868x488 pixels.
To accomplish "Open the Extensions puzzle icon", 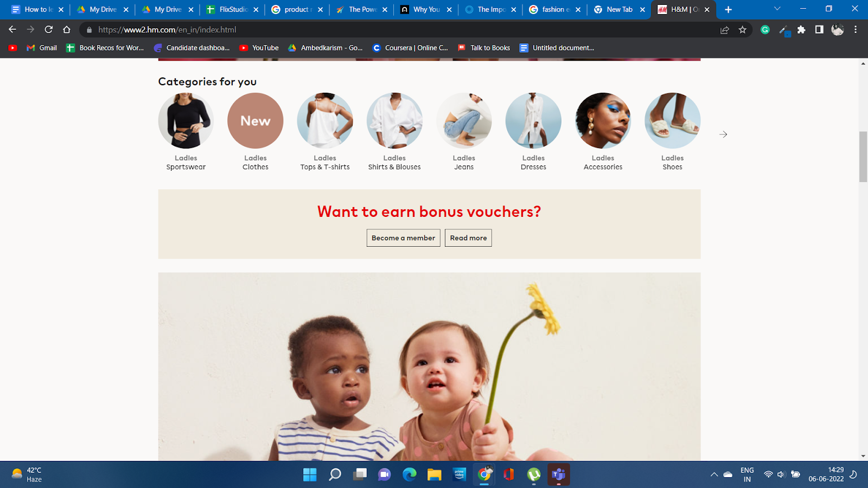I will point(801,30).
